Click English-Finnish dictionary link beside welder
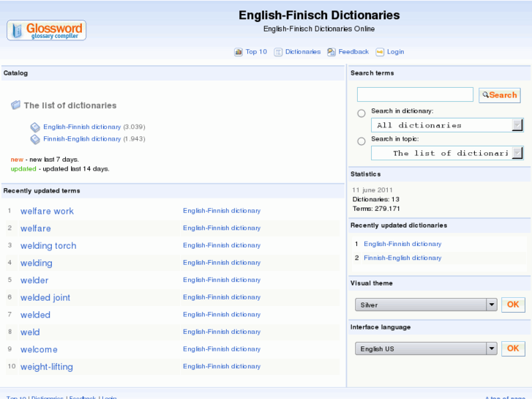Image resolution: width=532 pixels, height=399 pixels. pyautogui.click(x=222, y=280)
